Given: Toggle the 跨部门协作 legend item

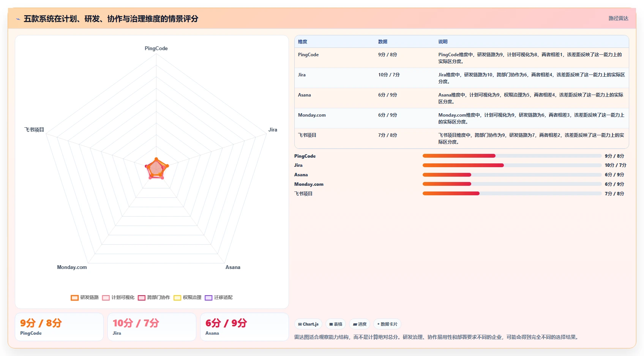Looking at the screenshot, I should [x=154, y=297].
